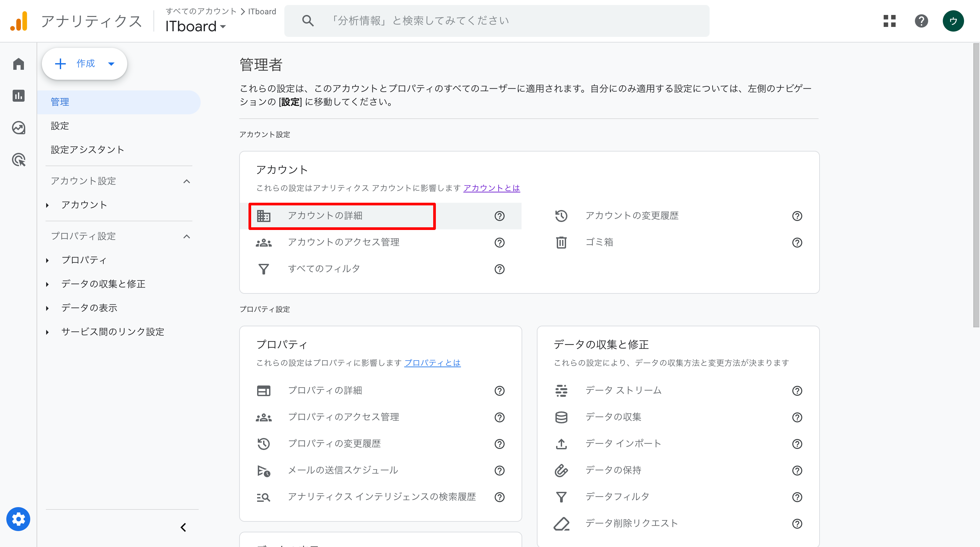Click the help question mark in the header

click(921, 21)
